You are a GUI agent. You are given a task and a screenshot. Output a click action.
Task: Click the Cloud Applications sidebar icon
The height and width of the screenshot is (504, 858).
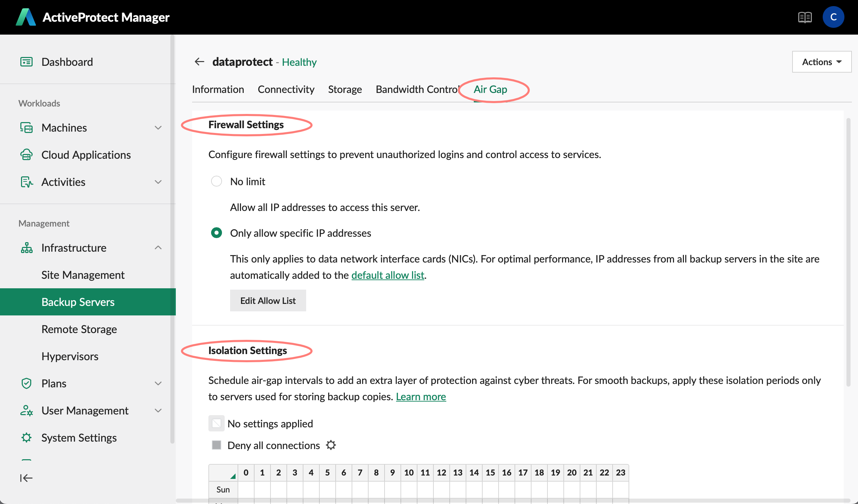click(26, 155)
